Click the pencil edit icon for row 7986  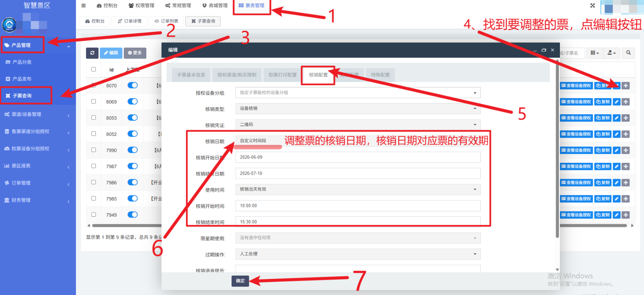pos(616,183)
